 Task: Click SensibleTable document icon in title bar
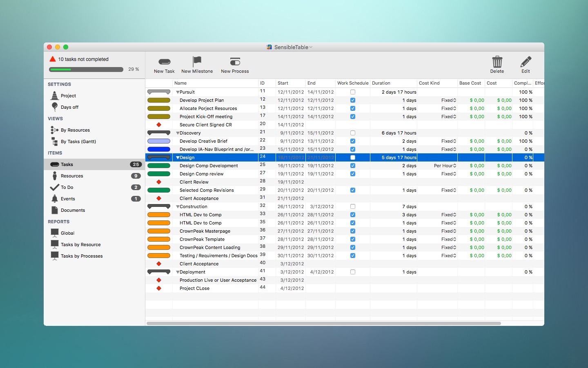(x=269, y=47)
